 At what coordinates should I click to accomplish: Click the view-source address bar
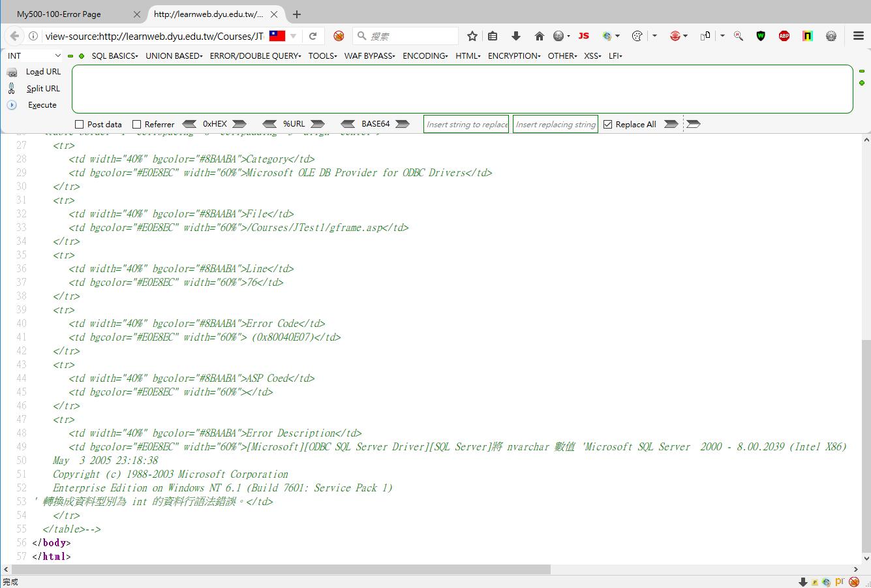[154, 36]
